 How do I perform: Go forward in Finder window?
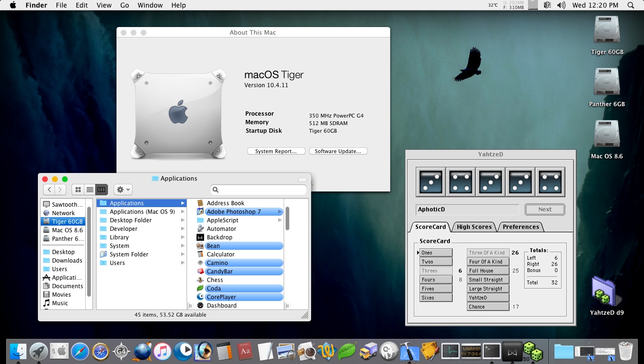coord(61,190)
